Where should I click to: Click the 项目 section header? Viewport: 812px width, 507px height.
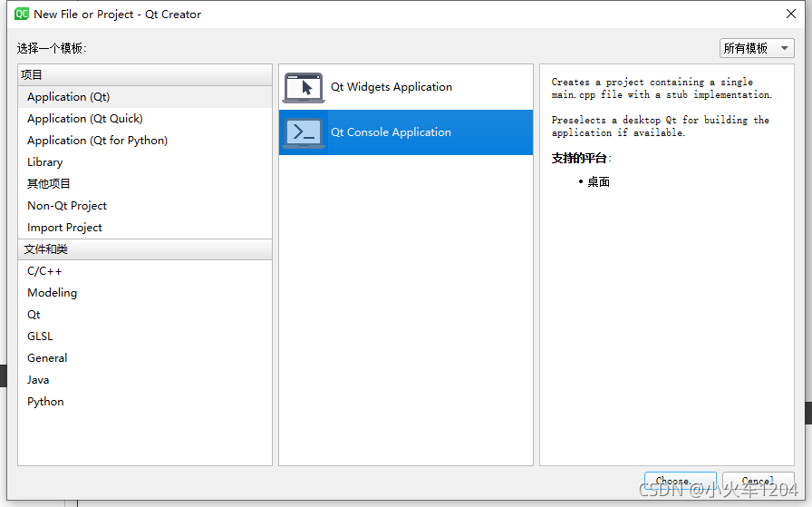[x=144, y=75]
